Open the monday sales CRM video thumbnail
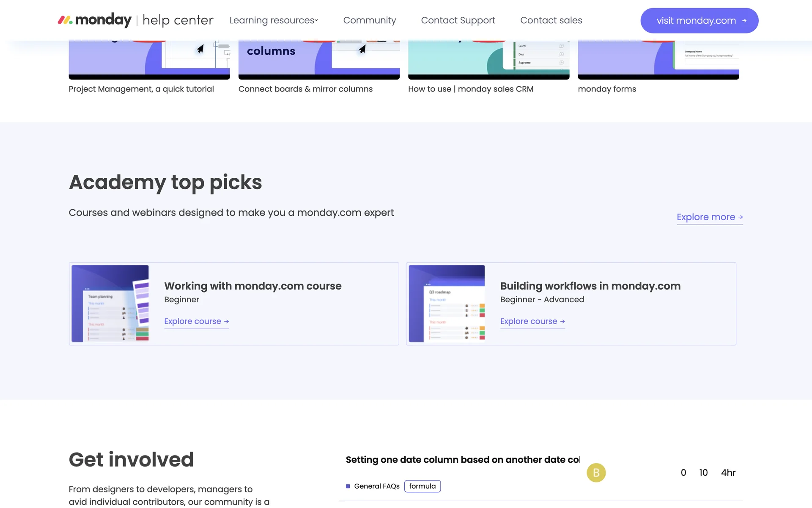The height and width of the screenshot is (508, 812). click(488, 59)
